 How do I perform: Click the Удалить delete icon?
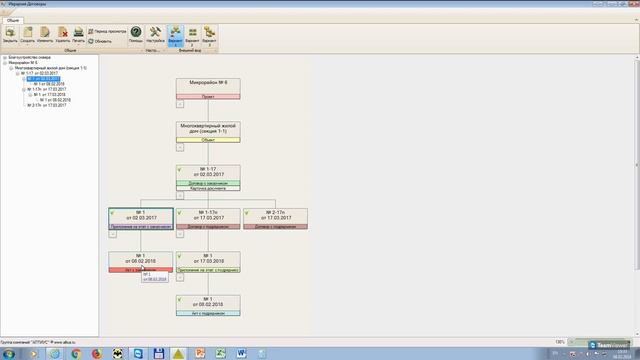pos(62,35)
